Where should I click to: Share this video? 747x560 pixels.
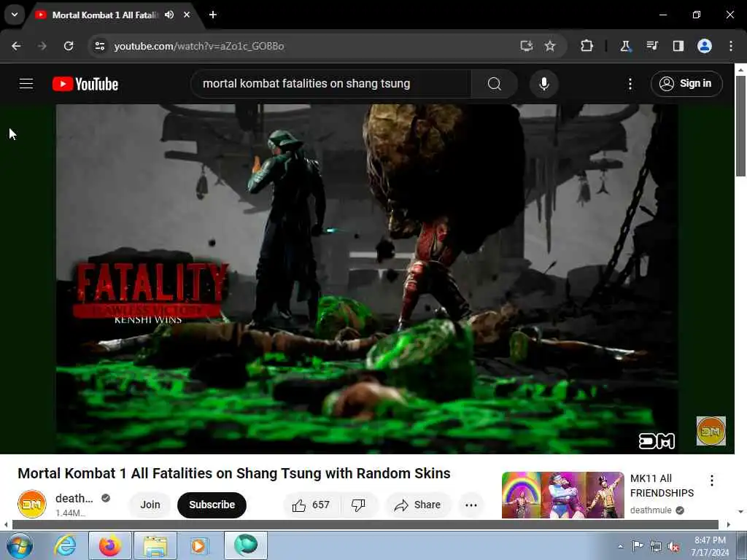[417, 505]
